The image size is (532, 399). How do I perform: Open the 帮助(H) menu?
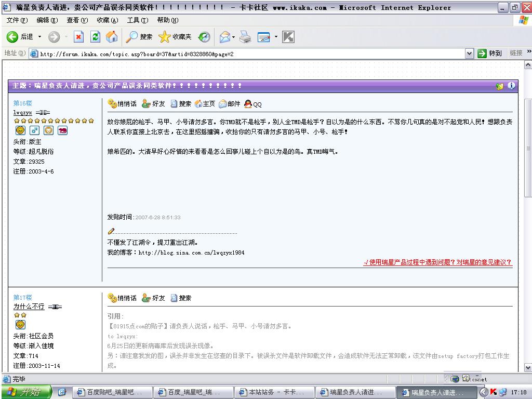pyautogui.click(x=168, y=20)
